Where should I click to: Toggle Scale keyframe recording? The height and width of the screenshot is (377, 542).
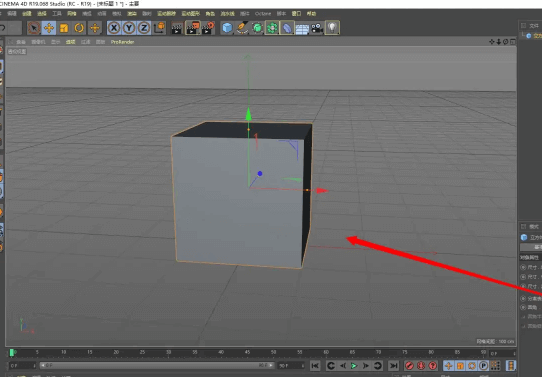(x=460, y=365)
